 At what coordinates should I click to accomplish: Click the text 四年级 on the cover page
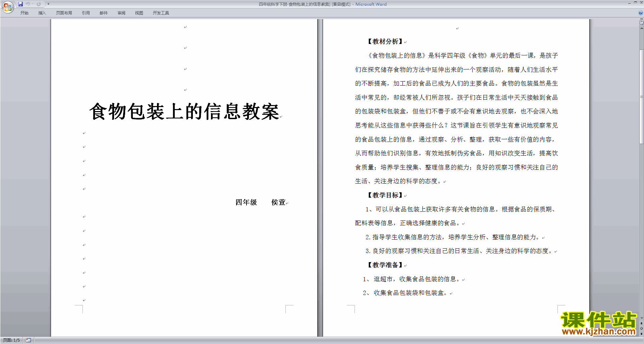point(246,202)
